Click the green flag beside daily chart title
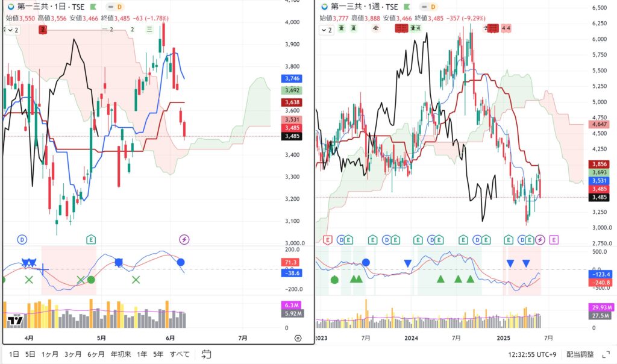The image size is (617, 364). (x=93, y=7)
